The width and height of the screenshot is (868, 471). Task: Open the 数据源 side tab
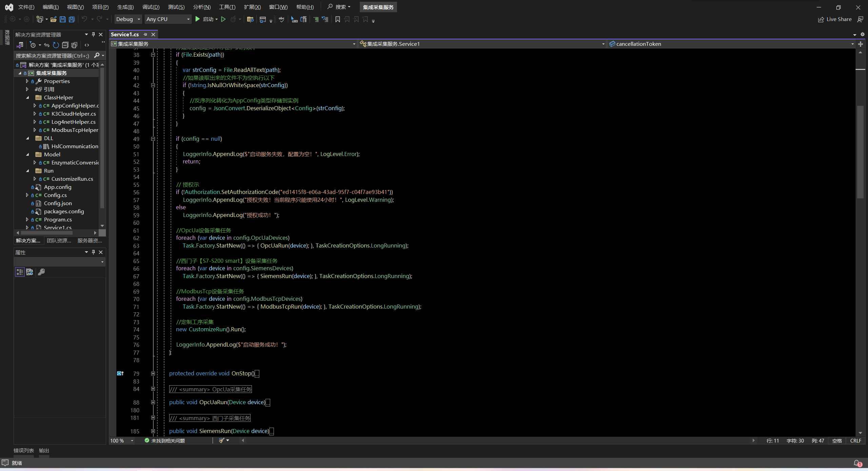7,38
